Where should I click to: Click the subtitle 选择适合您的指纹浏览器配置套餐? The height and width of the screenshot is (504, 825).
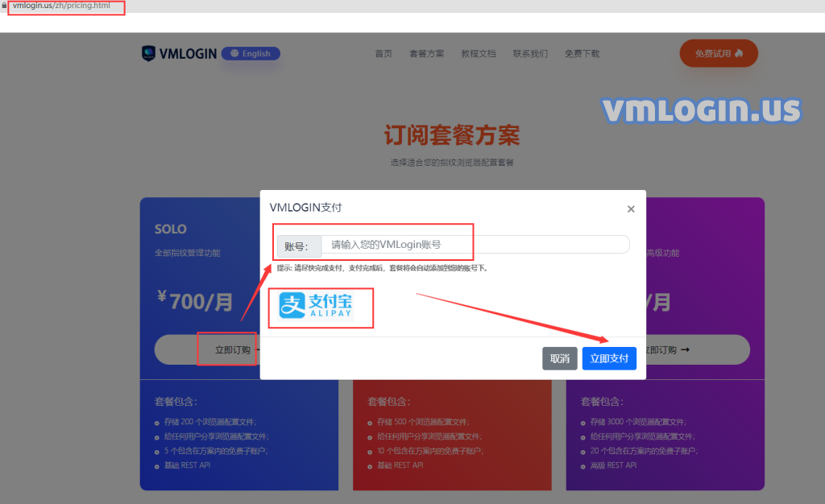pyautogui.click(x=452, y=163)
